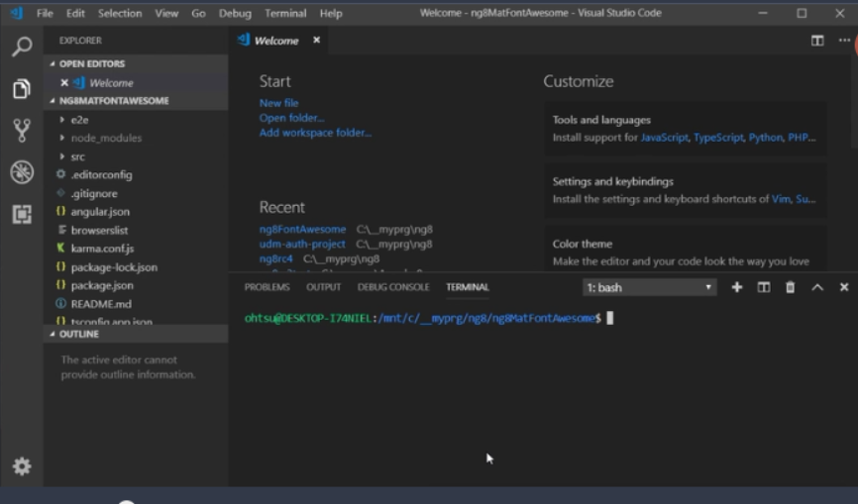Open the 1: bash terminal dropdown
This screenshot has height=504, width=858.
point(649,287)
